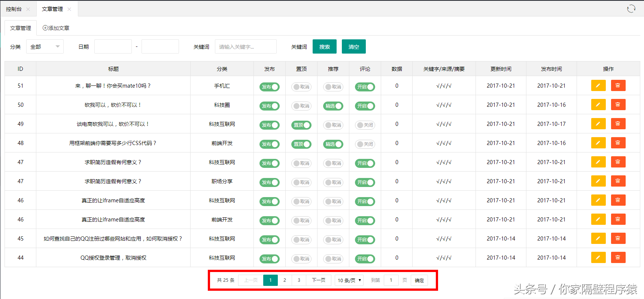Click the 请输入关键字 keyword input

tap(246, 46)
